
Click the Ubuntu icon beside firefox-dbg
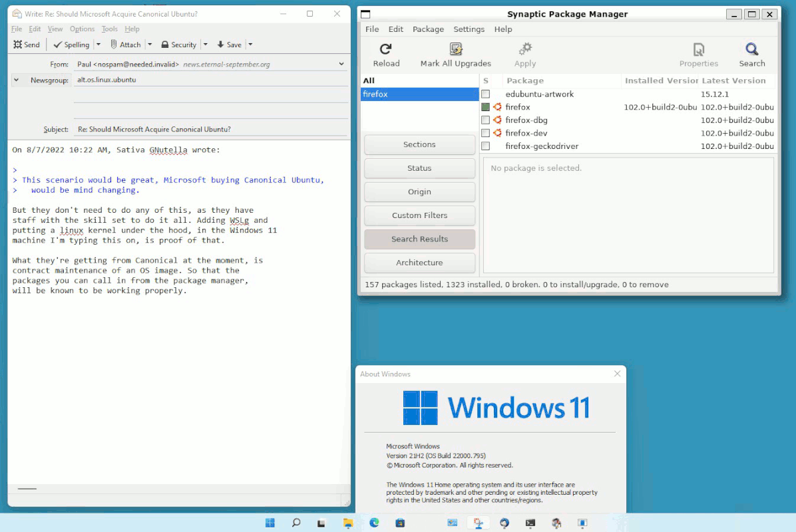click(498, 120)
